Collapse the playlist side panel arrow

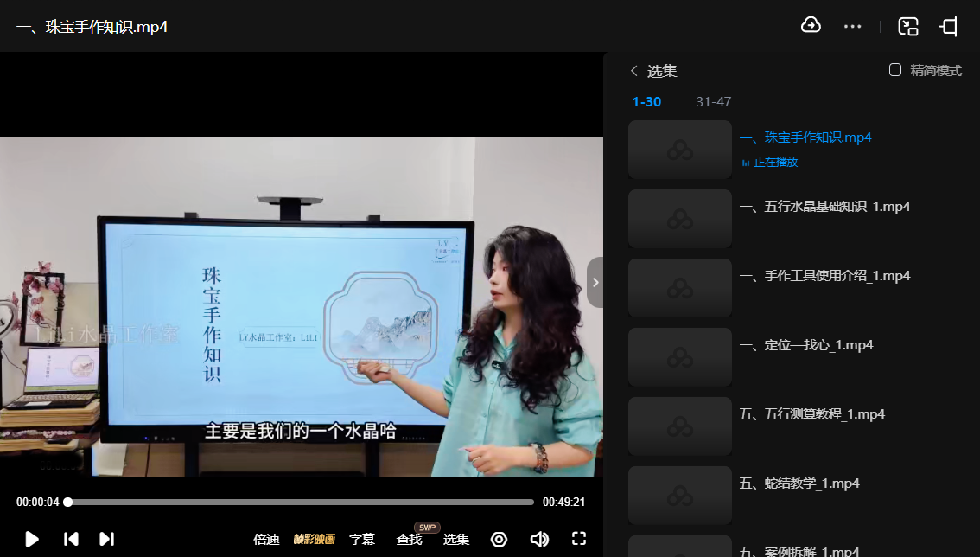click(595, 282)
